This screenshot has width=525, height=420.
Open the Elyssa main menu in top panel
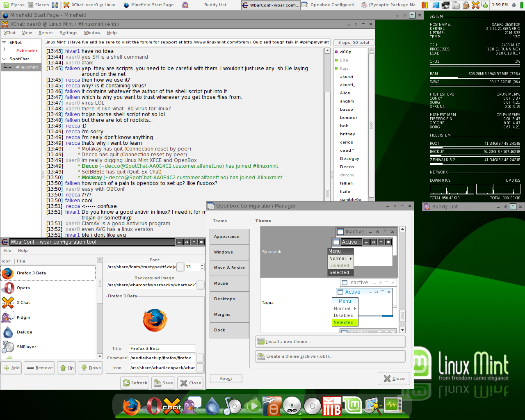pos(14,5)
